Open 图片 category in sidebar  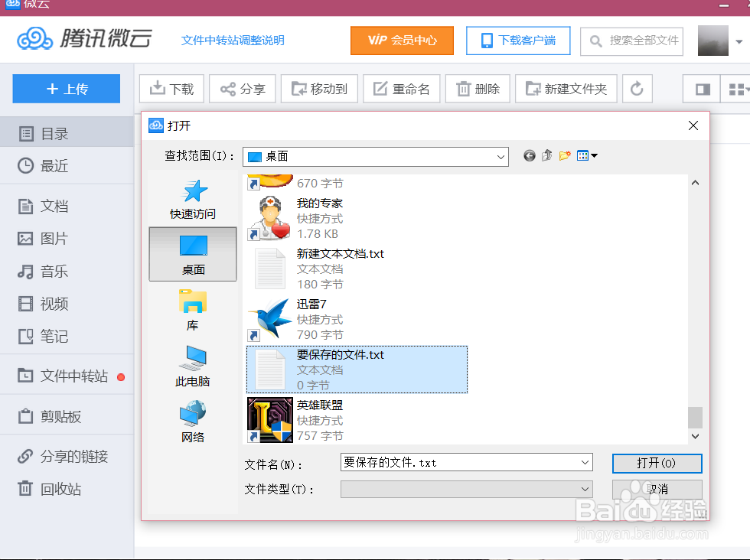point(67,238)
